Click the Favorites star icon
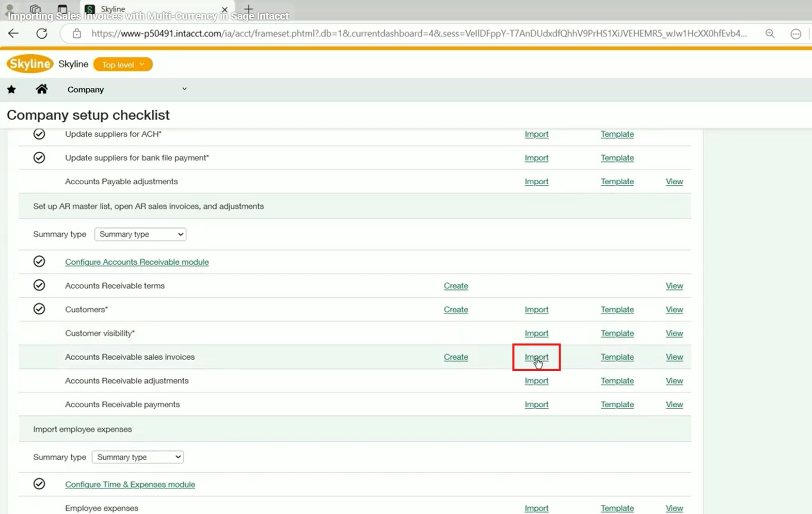This screenshot has width=812, height=514. point(11,90)
